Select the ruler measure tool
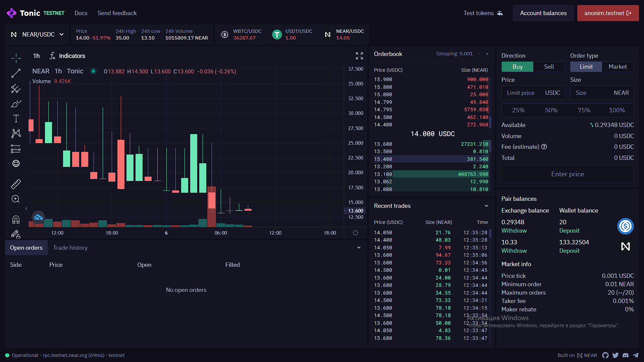 (x=16, y=184)
